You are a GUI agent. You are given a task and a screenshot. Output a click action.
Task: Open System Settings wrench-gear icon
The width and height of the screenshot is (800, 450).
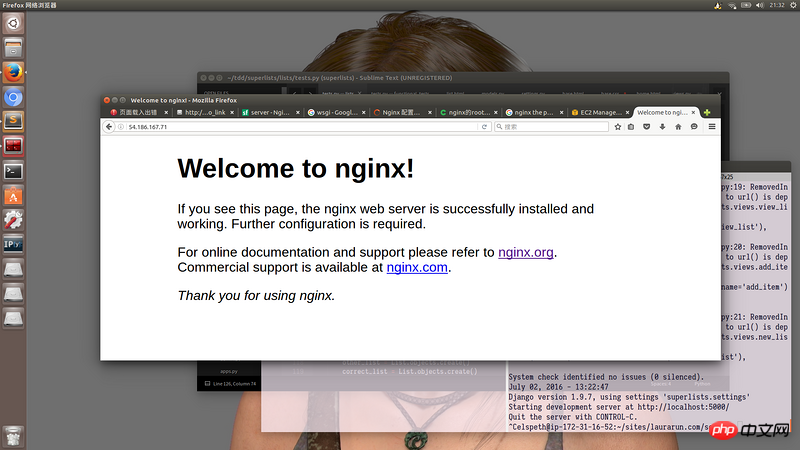(x=13, y=220)
